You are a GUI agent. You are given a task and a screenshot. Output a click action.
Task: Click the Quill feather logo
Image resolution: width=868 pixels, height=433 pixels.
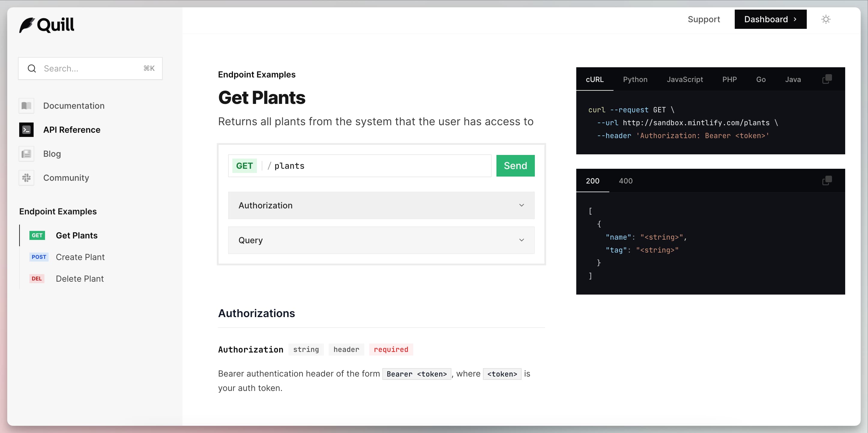(27, 25)
